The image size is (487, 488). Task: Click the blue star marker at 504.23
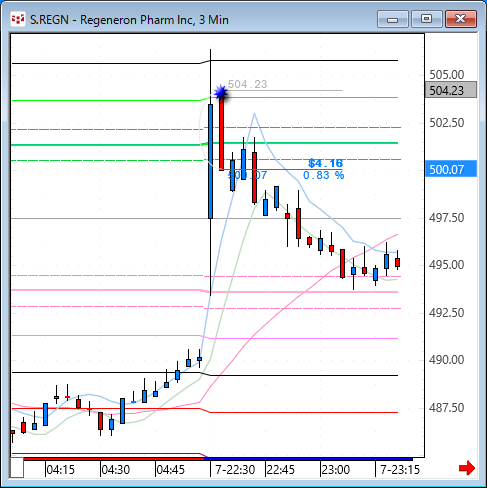click(x=220, y=92)
